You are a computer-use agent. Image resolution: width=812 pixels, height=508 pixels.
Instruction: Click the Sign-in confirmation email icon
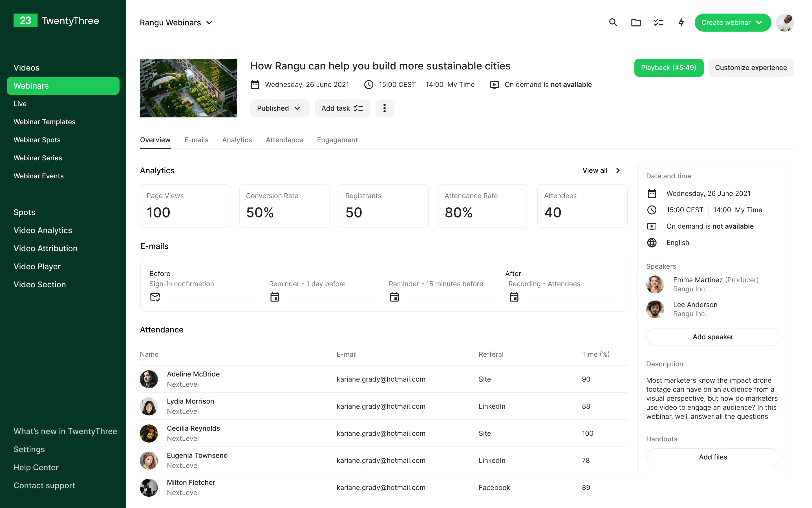155,297
